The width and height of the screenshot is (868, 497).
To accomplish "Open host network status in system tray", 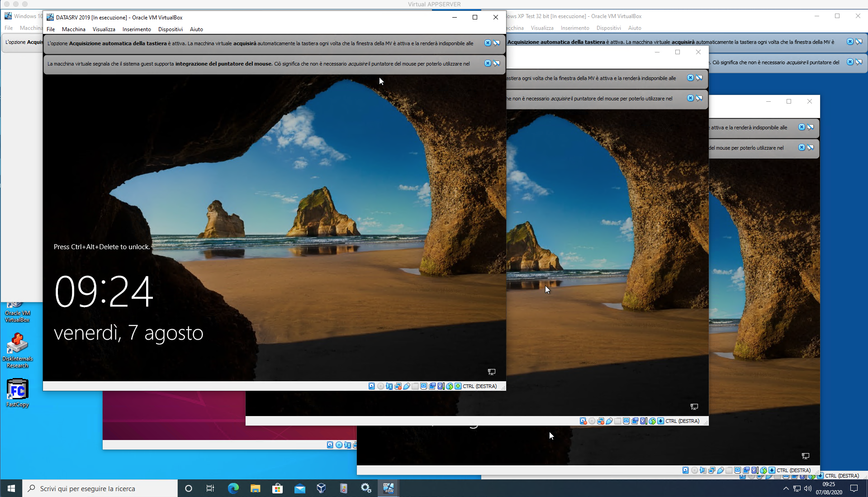I will [x=797, y=488].
